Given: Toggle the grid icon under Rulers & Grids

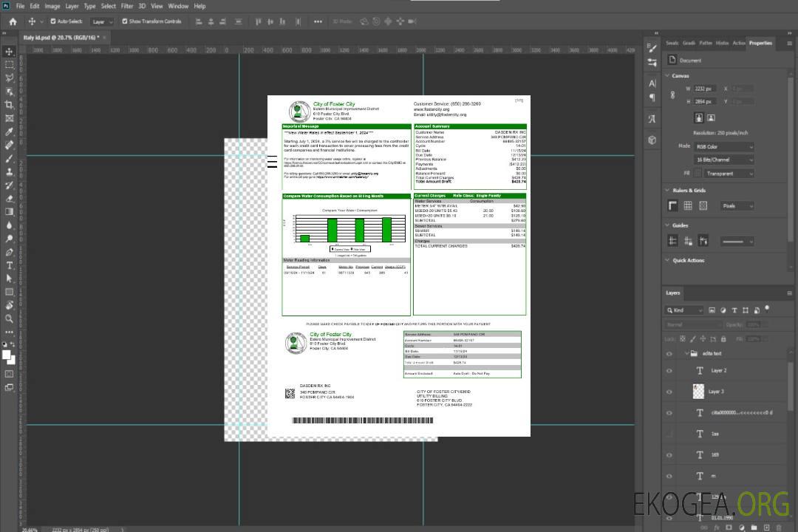Looking at the screenshot, I should (x=688, y=205).
